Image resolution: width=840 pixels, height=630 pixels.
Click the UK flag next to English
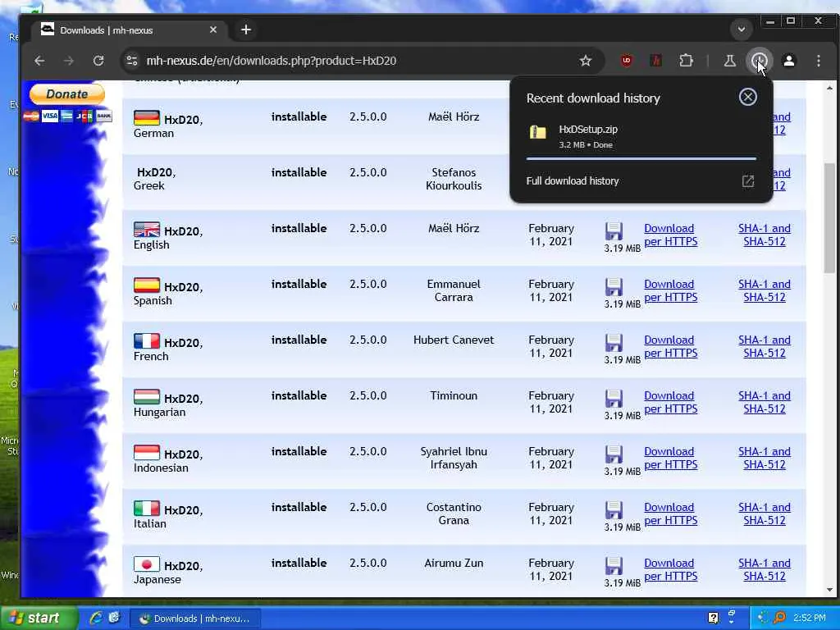tap(147, 230)
